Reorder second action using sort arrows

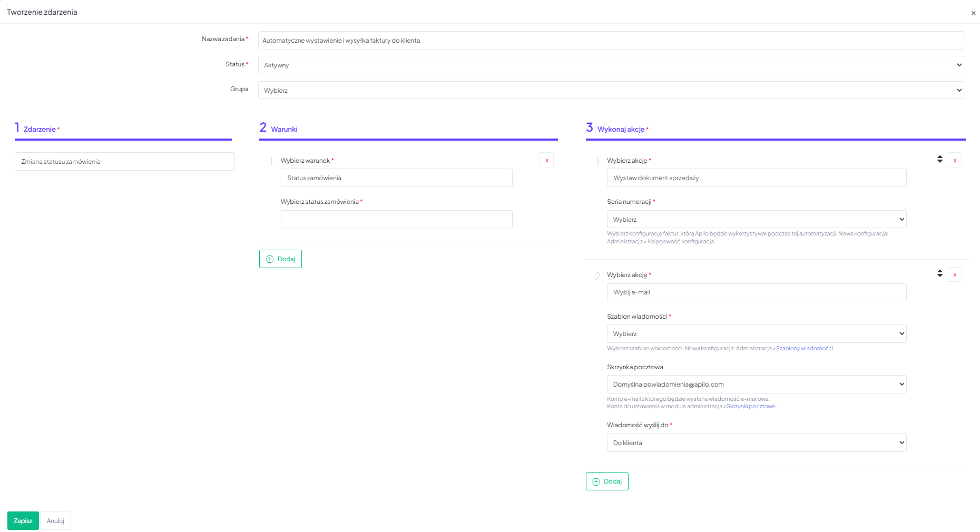(x=939, y=273)
